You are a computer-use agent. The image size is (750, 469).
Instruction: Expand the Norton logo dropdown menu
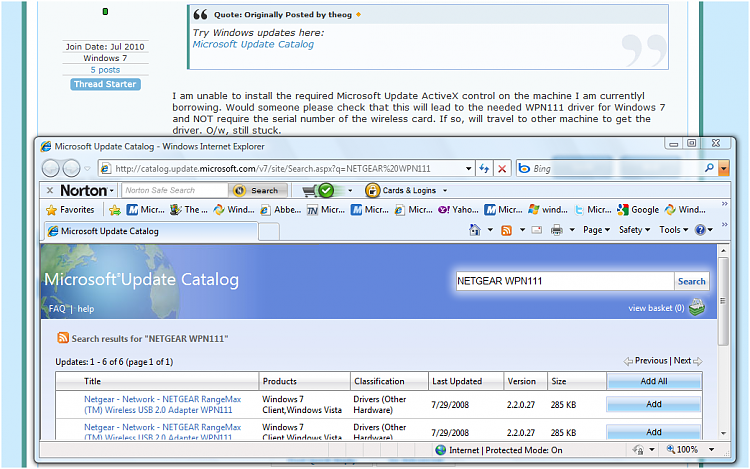(111, 191)
